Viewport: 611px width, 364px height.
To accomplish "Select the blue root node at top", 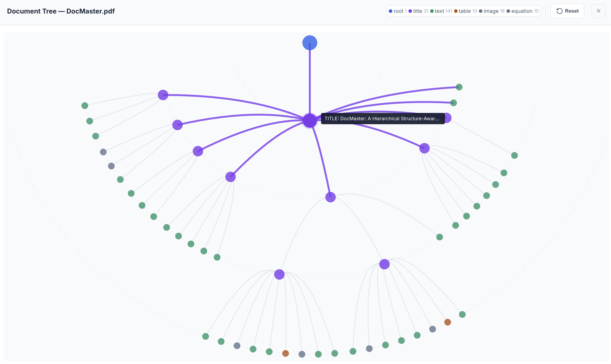I will point(310,43).
